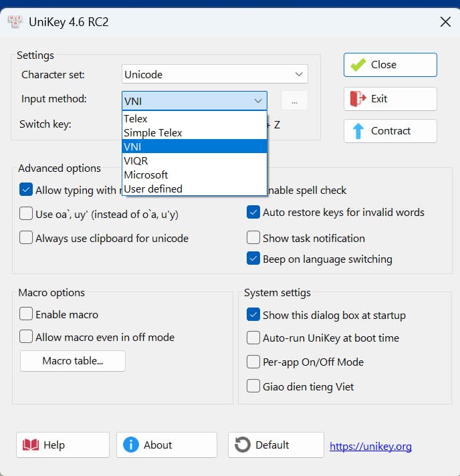Image resolution: width=460 pixels, height=476 pixels.
Task: Open Help via the red book icon
Action: click(x=31, y=445)
